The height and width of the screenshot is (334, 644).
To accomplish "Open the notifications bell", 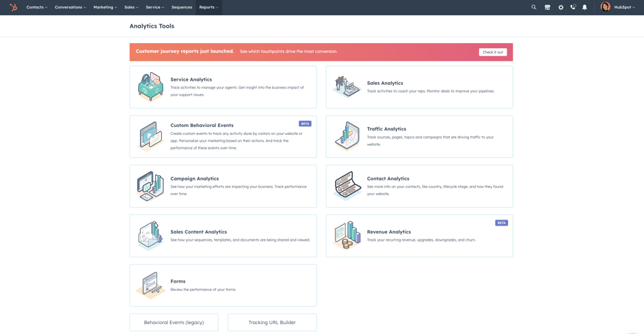I will click(x=585, y=7).
